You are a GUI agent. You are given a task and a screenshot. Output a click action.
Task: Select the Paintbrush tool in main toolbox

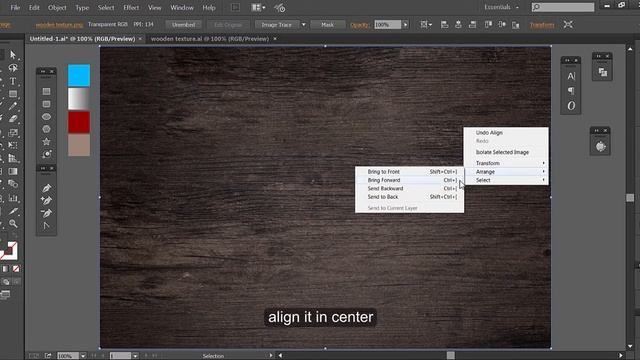click(13, 106)
